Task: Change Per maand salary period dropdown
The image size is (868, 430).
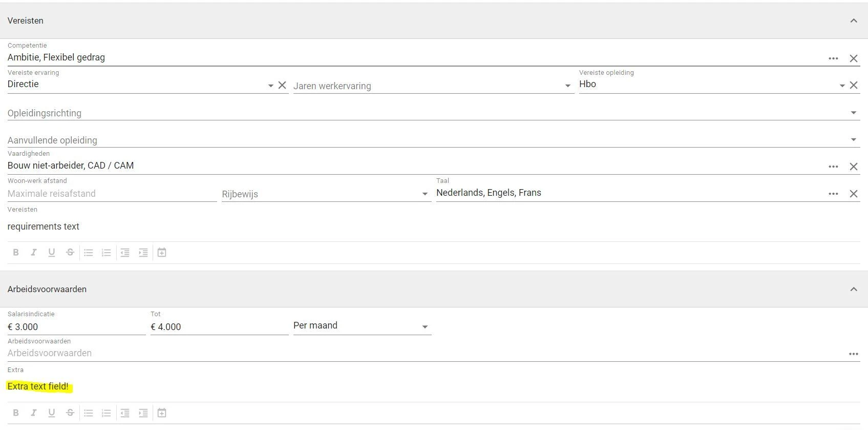Action: tap(425, 327)
